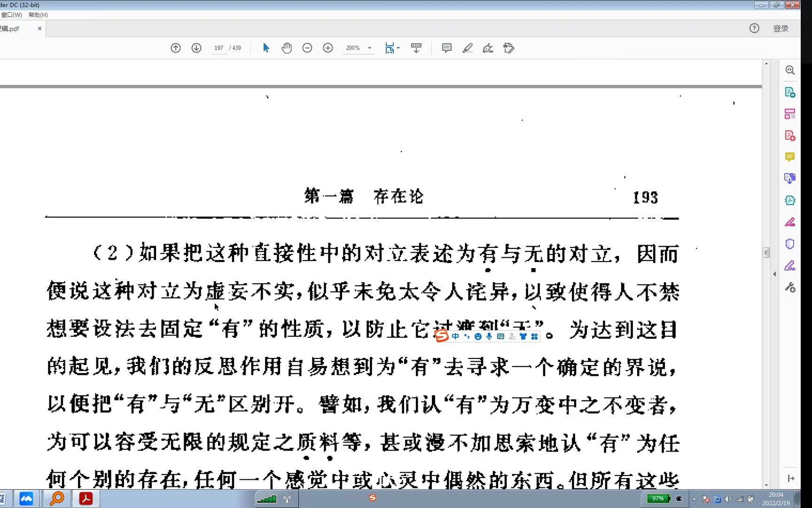Image resolution: width=812 pixels, height=508 pixels.
Task: Toggle Chinese/English mode 中 on IME bar
Action: (x=455, y=336)
